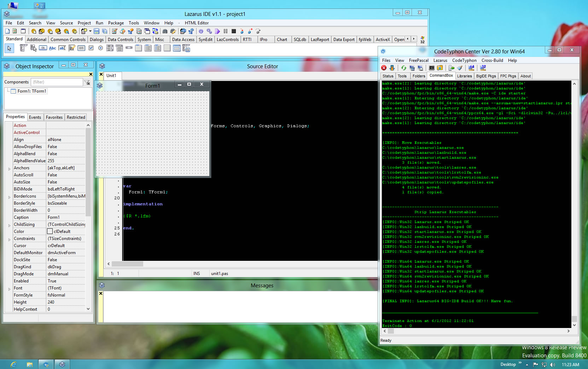Click the Step Into debug icon
Viewport: 588px width, 369px height.
[242, 31]
